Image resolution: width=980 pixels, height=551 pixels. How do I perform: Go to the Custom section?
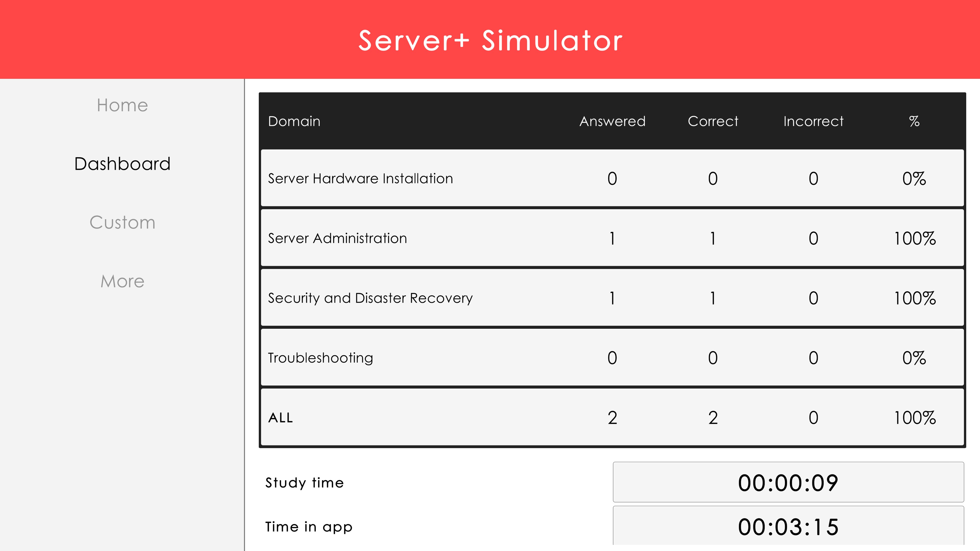click(122, 222)
